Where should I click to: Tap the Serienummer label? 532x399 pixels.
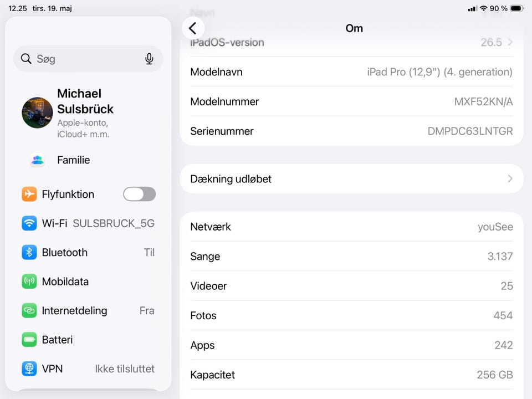(x=222, y=131)
